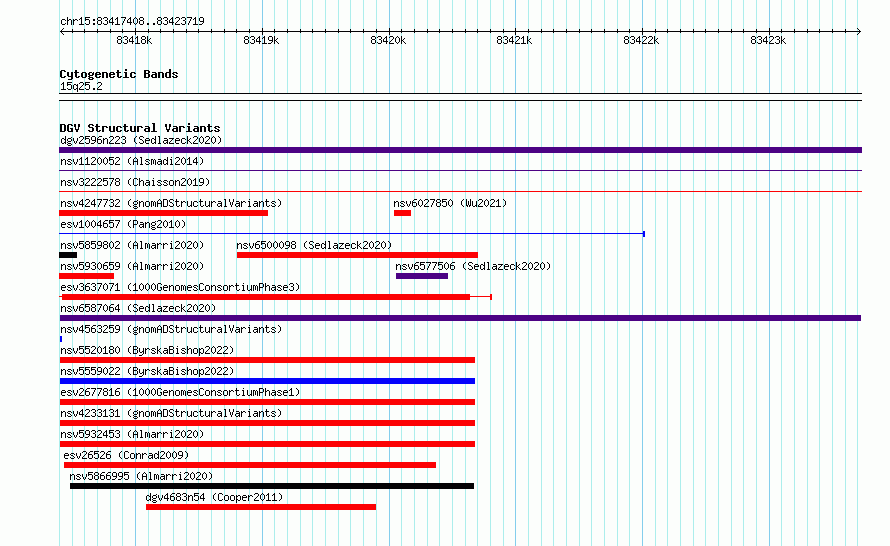Image resolution: width=890 pixels, height=546 pixels.
Task: Open the nsv3222578 (Chaisson2019) variant label
Action: (x=135, y=182)
